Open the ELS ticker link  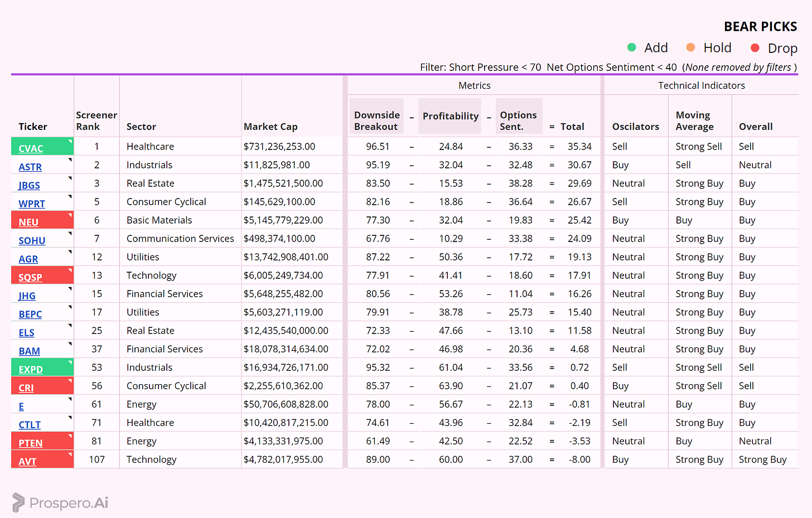(x=26, y=332)
